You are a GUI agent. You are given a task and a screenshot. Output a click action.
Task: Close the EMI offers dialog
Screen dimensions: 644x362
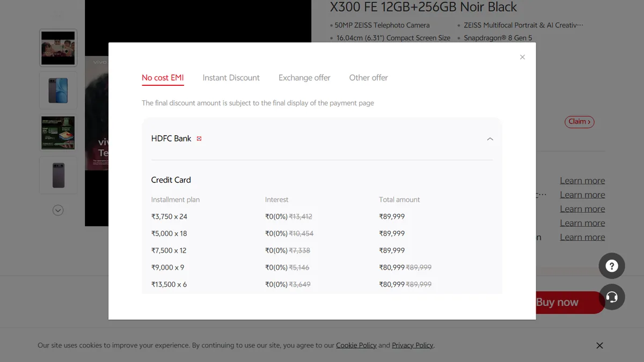coord(522,57)
